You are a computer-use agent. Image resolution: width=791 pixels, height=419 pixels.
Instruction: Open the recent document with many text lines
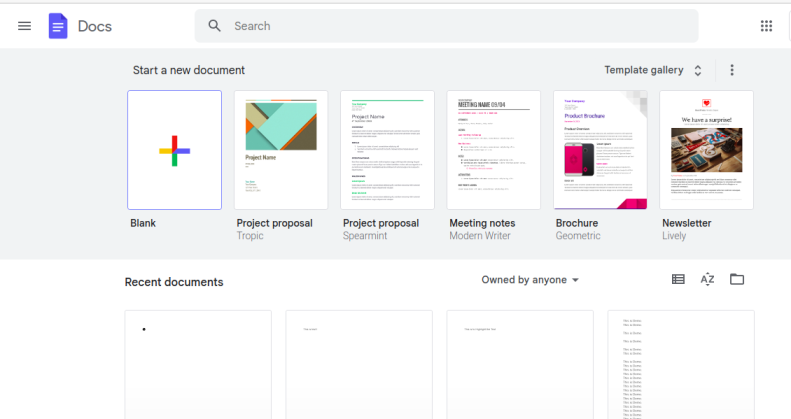681,365
